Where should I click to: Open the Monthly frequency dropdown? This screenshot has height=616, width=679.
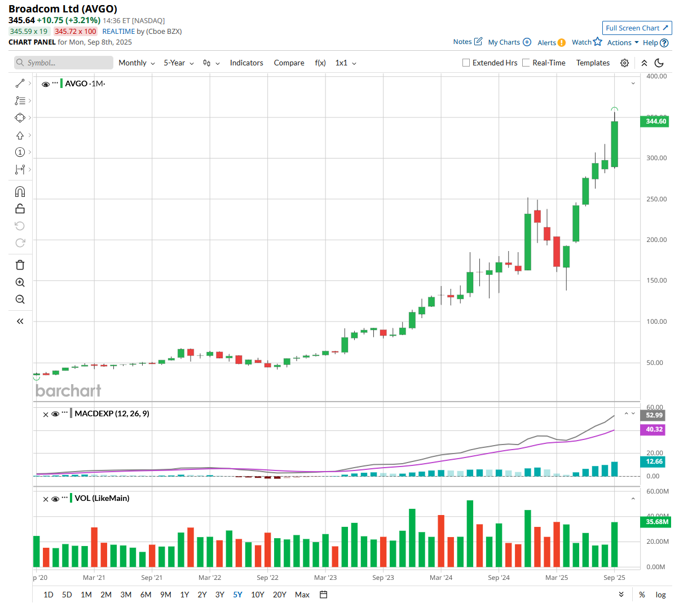(x=136, y=63)
